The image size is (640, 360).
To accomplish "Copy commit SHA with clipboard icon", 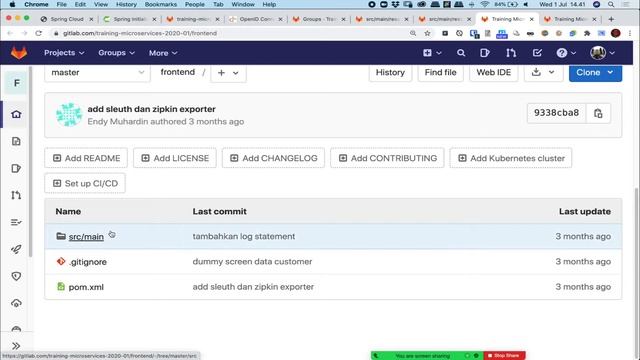I will coord(598,113).
